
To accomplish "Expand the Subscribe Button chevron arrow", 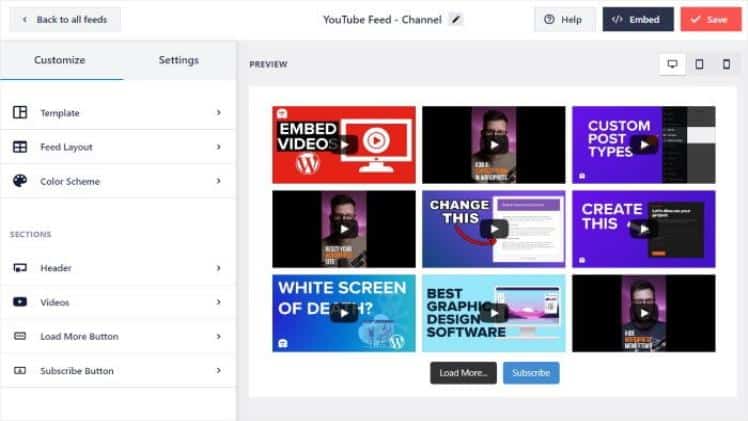I will pos(218,371).
